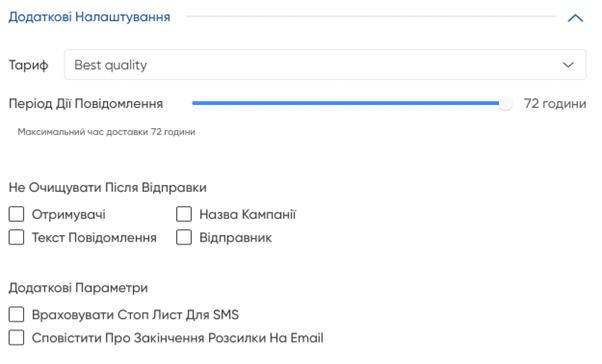Viewport: 602px width, 364px height.
Task: Click the divider line beside section title
Action: (x=370, y=17)
